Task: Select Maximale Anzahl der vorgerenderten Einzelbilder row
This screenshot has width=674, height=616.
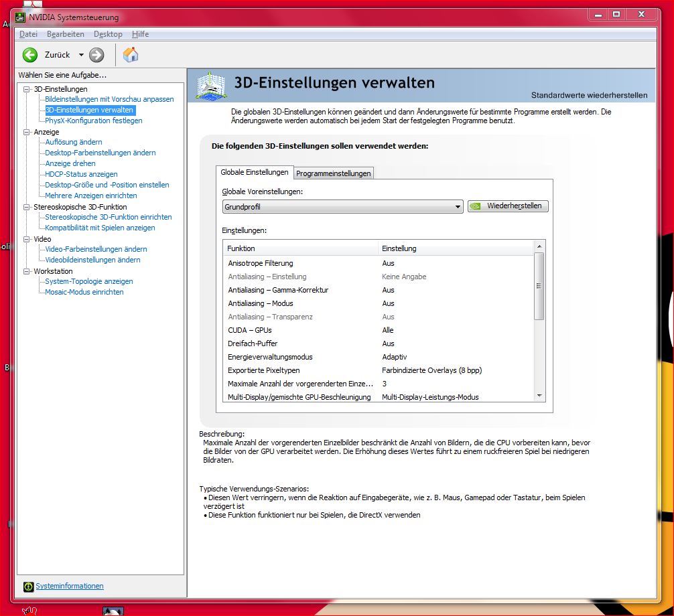Action: 379,384
